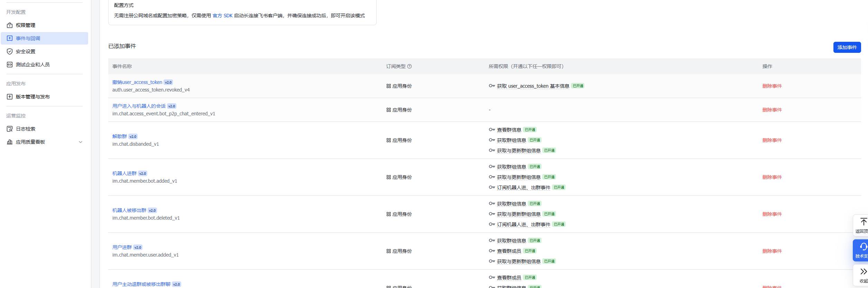Click the key icon beside 获取 user_access_token 基本信息
The width and height of the screenshot is (868, 288).
(x=492, y=86)
